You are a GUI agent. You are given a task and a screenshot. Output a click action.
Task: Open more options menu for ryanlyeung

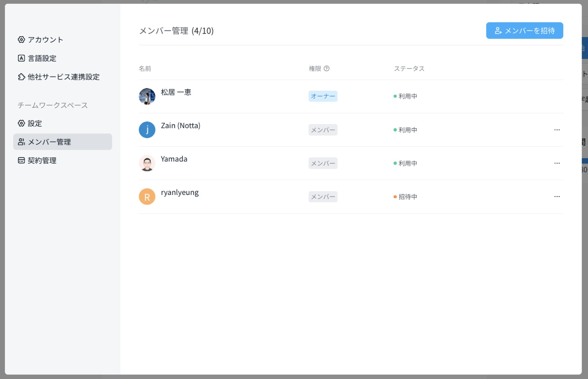coord(557,197)
